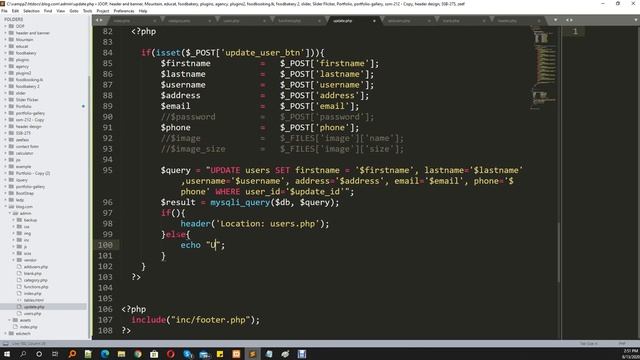The width and height of the screenshot is (640, 360).
Task: Open the View menu
Action: (x=60, y=11)
